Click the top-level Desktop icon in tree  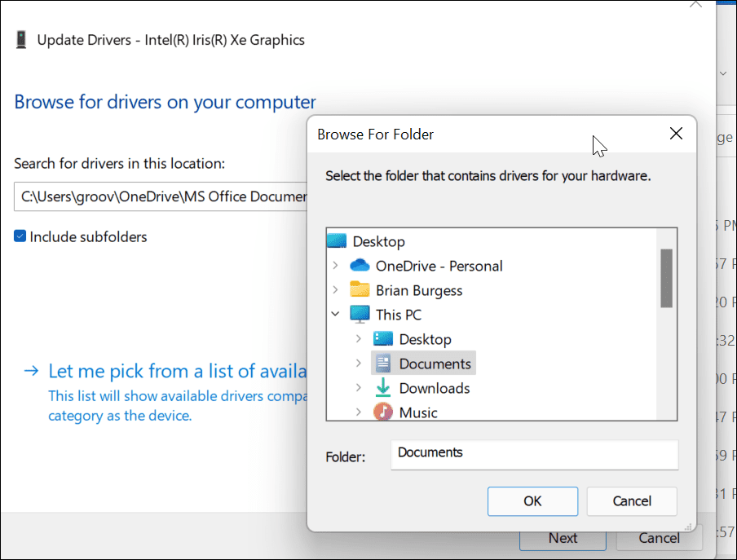(336, 241)
